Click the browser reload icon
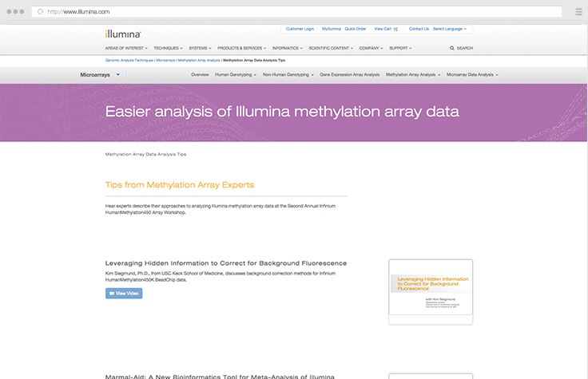The height and width of the screenshot is (379, 588). tap(40, 12)
